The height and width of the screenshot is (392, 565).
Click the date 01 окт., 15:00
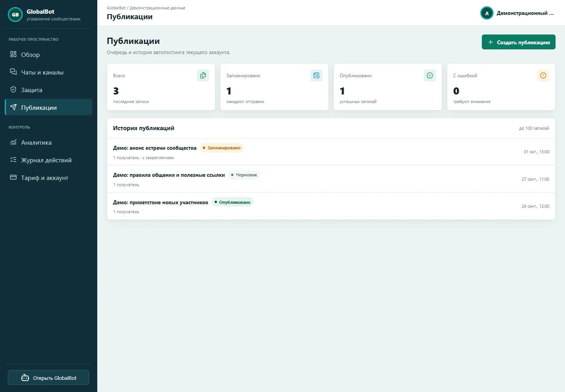point(536,152)
